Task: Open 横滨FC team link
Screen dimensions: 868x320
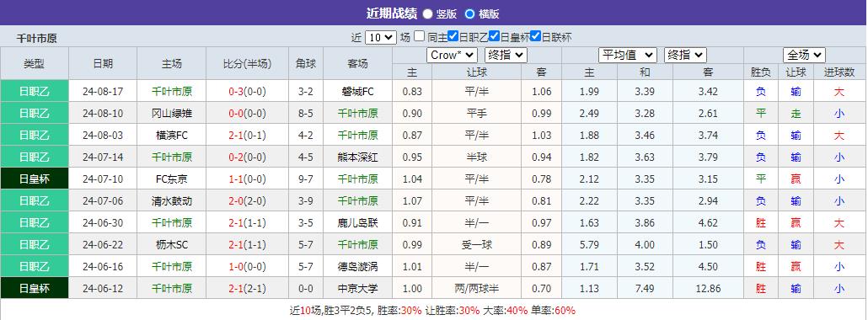Action: 172,135
